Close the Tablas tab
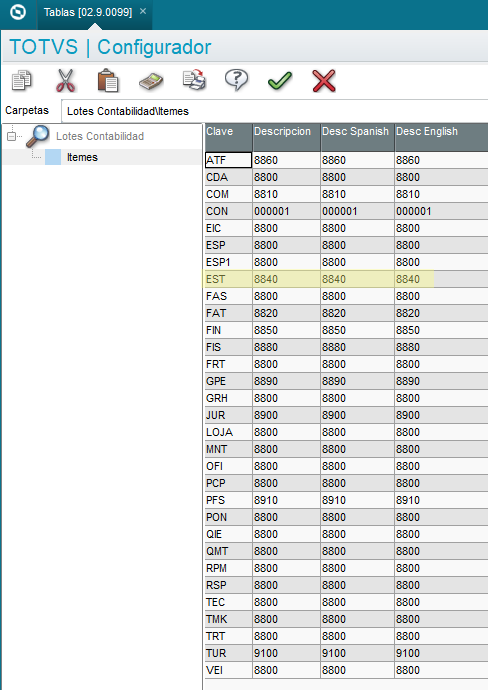The height and width of the screenshot is (690, 488). [143, 11]
